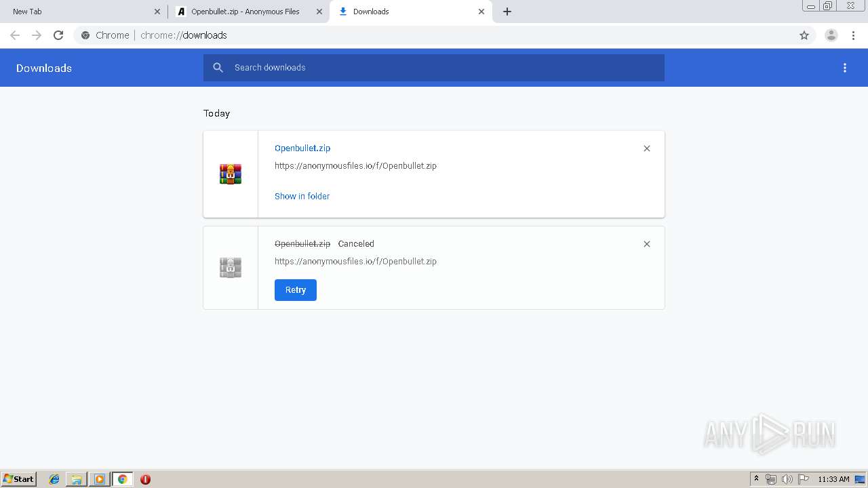Click the red Opera icon in taskbar
This screenshot has width=868, height=488.
pos(145,479)
